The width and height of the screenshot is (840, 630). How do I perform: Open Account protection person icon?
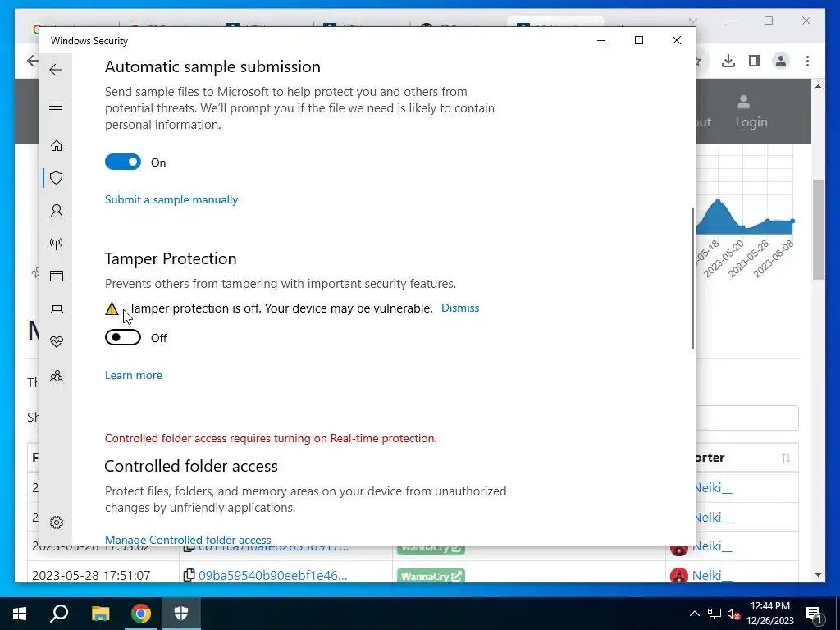tap(57, 211)
